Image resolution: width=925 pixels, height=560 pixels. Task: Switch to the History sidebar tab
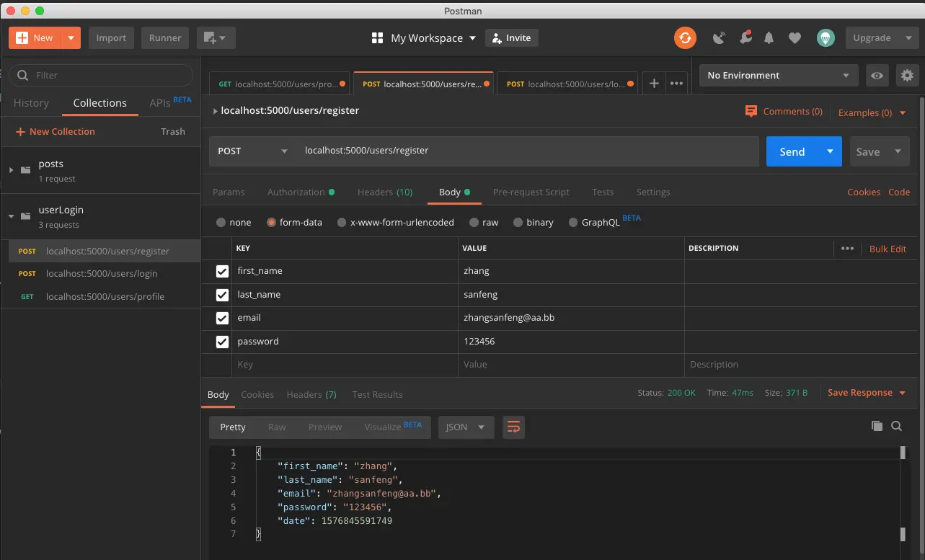[31, 103]
